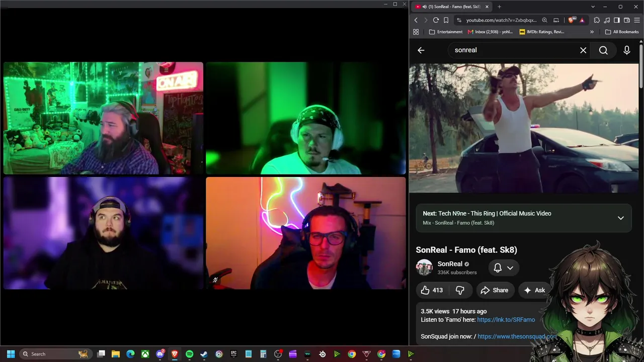Share the SonReal Famo video
This screenshot has height=362, width=644.
(x=495, y=290)
